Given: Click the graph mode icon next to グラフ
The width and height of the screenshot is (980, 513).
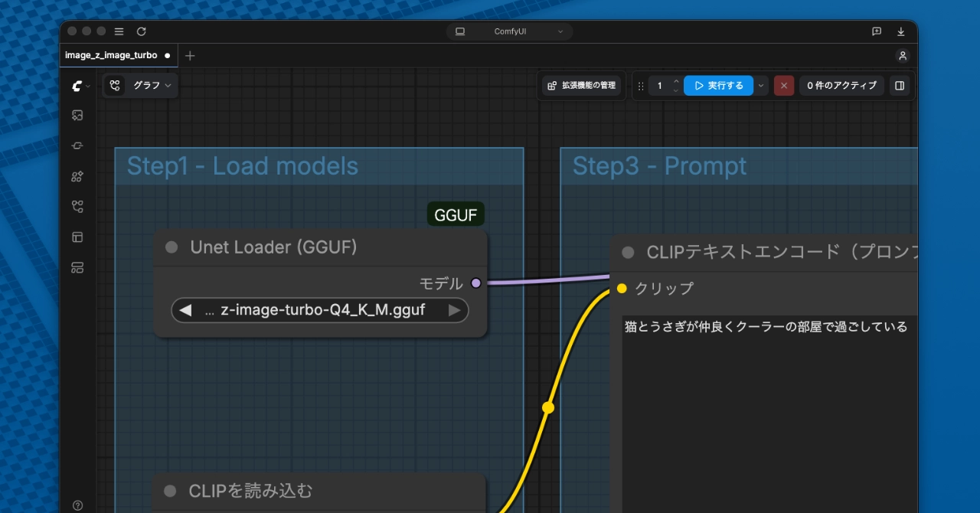Looking at the screenshot, I should pos(115,86).
